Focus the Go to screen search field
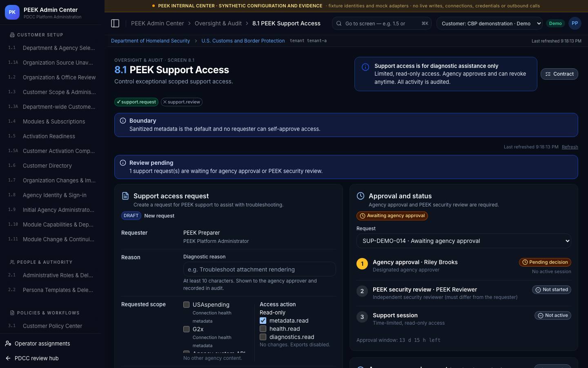This screenshot has width=588, height=368. (382, 23)
